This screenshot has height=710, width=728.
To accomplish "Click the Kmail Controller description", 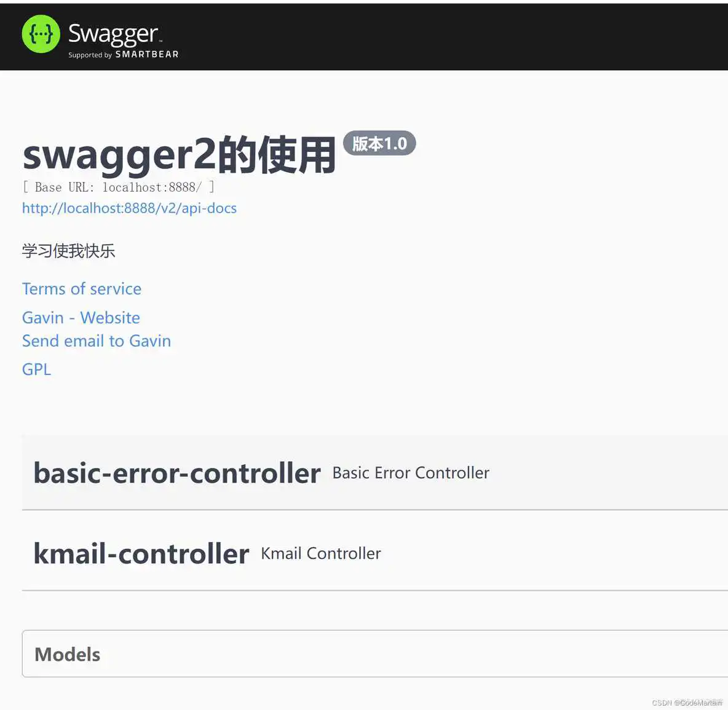I will tap(321, 553).
